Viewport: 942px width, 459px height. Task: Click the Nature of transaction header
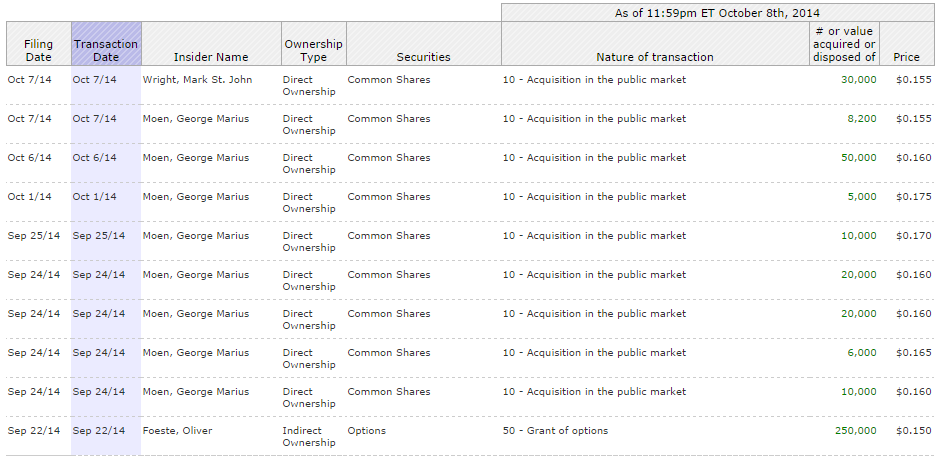[x=654, y=57]
